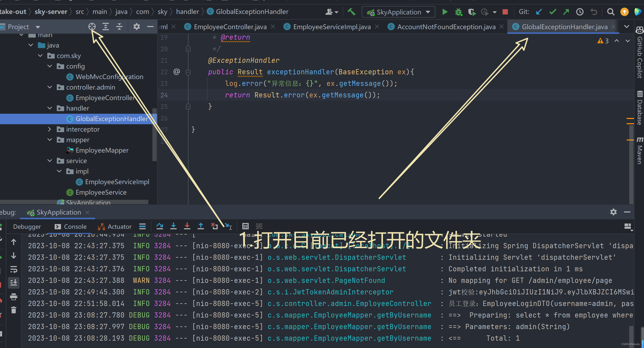Expand the interceptor package folder
The height and width of the screenshot is (348, 644).
(50, 129)
